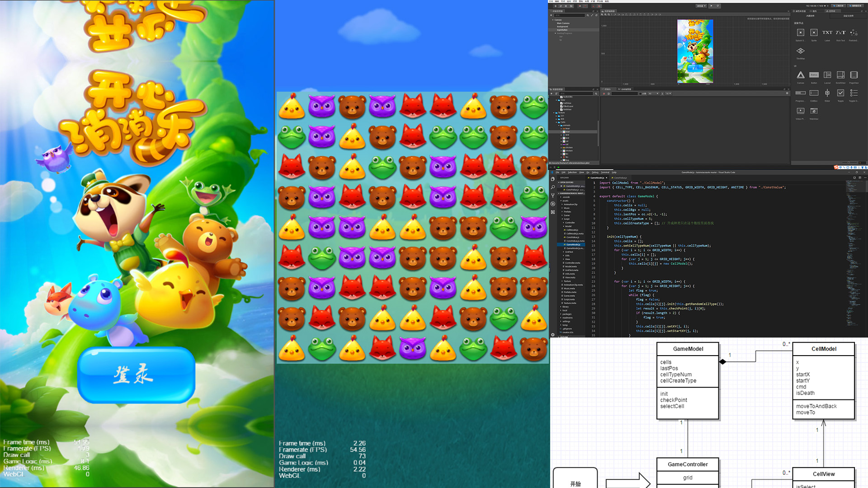Screen dimensions: 868x488
Task: Select the Canvas UI node icon in Cocos library
Action: [801, 75]
